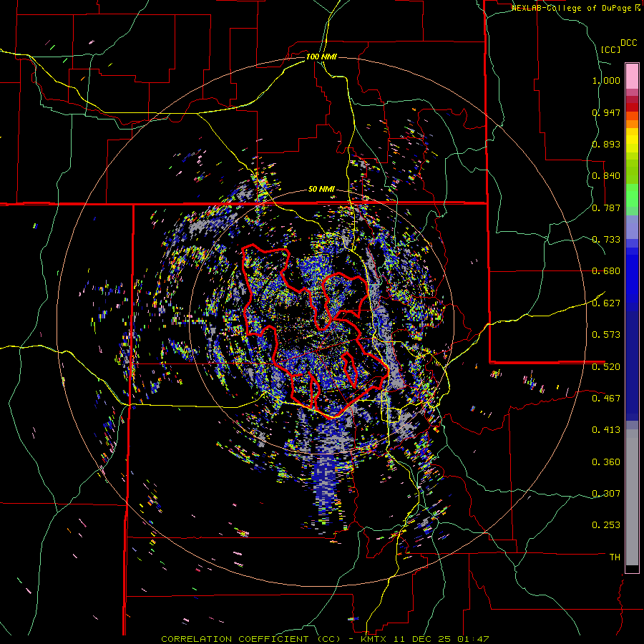Click the 0.307 legend value
The image size is (644, 644).
click(606, 494)
